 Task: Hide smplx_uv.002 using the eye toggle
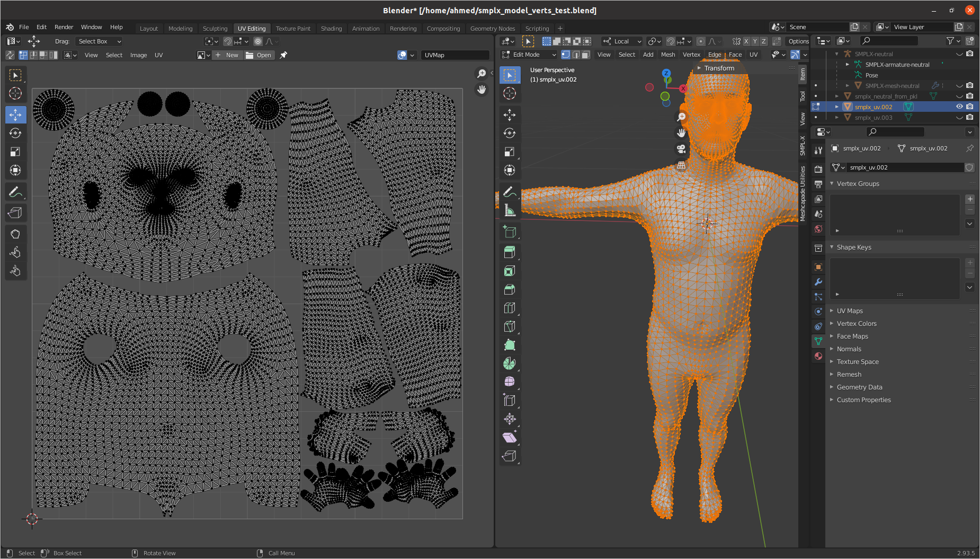pyautogui.click(x=959, y=107)
